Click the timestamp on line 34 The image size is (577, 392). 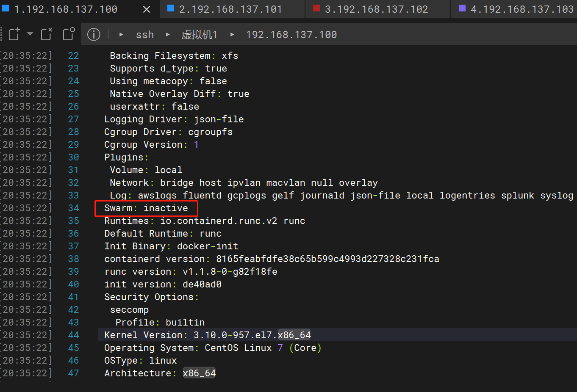(x=26, y=208)
